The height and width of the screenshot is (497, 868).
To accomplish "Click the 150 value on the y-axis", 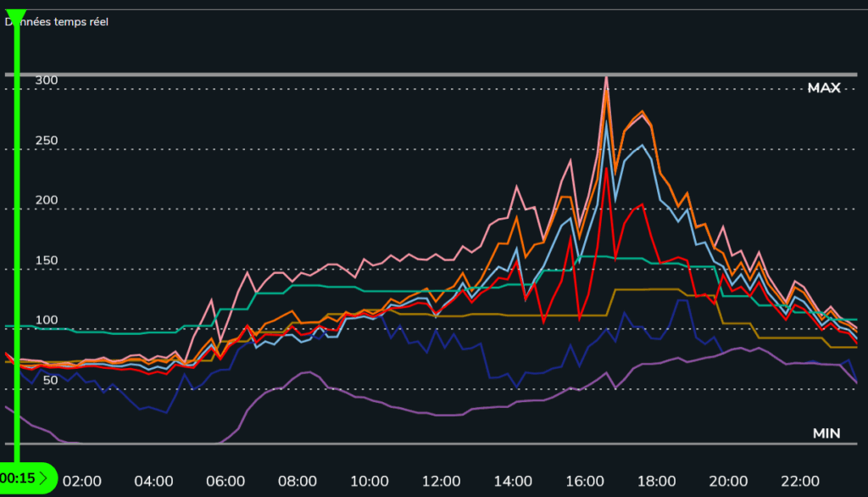I will [47, 260].
